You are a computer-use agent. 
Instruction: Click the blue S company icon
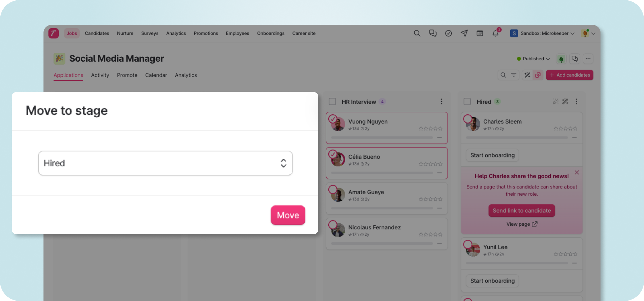point(514,33)
